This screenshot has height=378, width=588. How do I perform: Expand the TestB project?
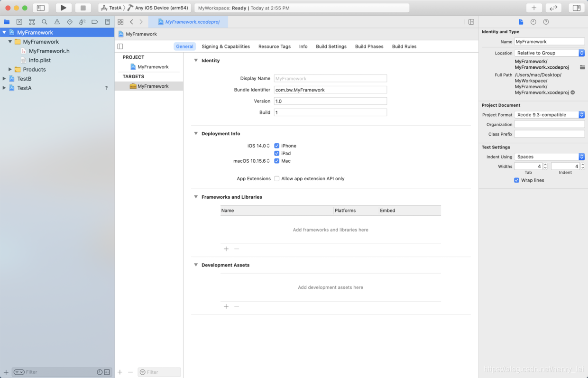[4, 79]
